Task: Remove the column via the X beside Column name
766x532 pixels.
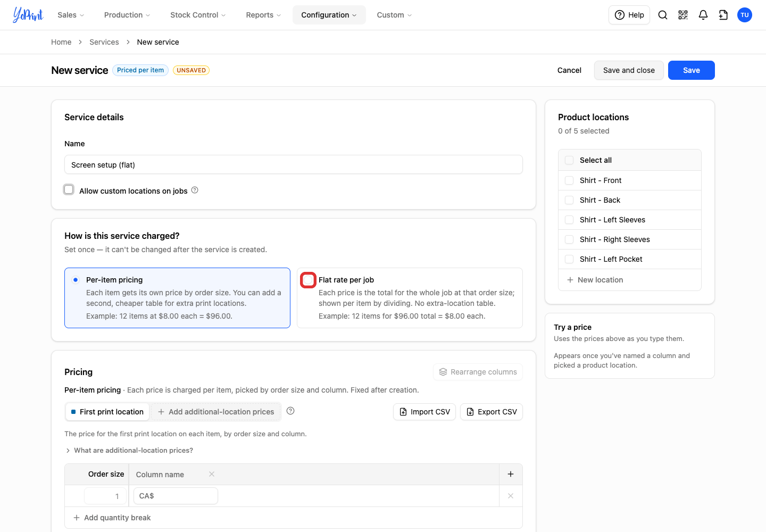Action: 212,474
